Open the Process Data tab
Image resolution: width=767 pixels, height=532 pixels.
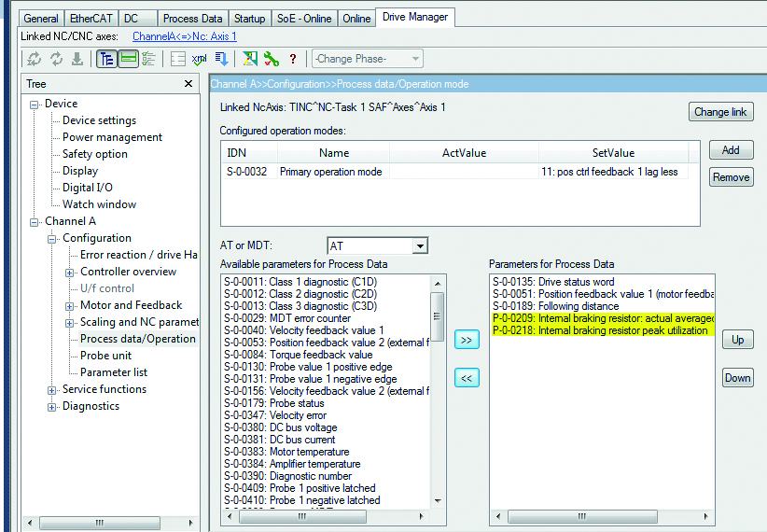pyautogui.click(x=193, y=19)
